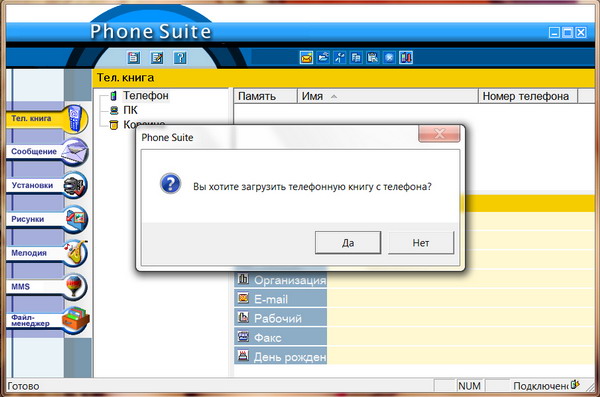Image resolution: width=600 pixels, height=397 pixels.
Task: Select the ПК tree node
Action: [x=130, y=110]
